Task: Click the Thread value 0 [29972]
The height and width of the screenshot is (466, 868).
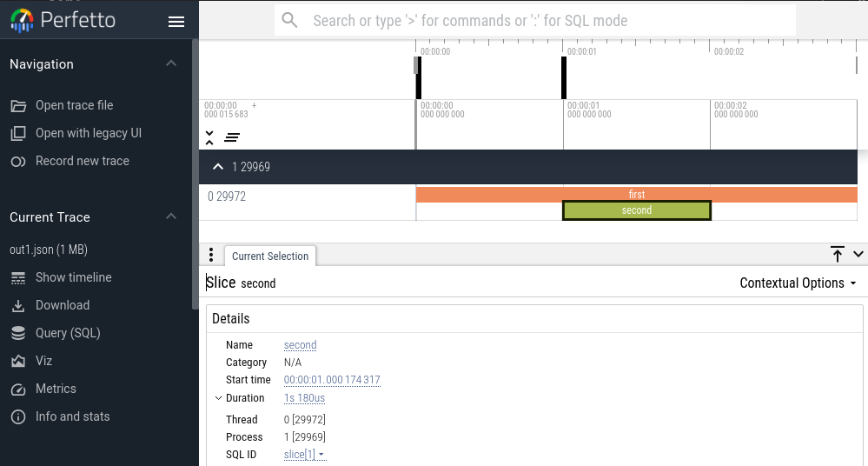Action: pyautogui.click(x=304, y=419)
